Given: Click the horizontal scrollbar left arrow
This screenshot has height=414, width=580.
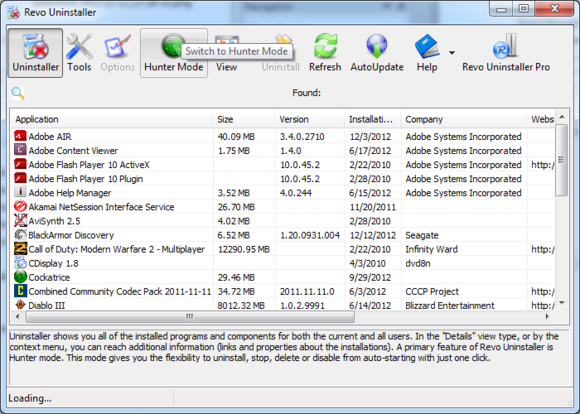Looking at the screenshot, I should click(17, 317).
